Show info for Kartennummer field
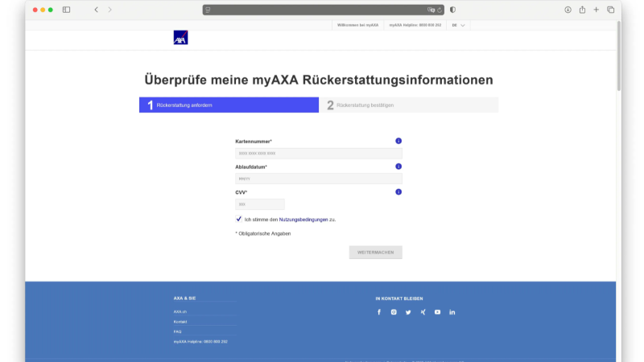 click(x=398, y=141)
